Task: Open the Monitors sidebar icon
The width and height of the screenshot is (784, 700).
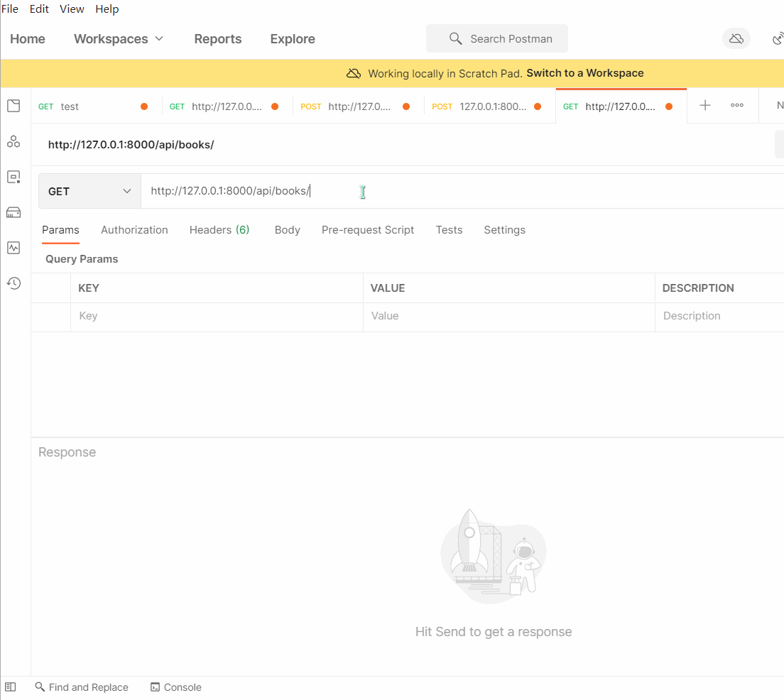Action: pos(13,248)
